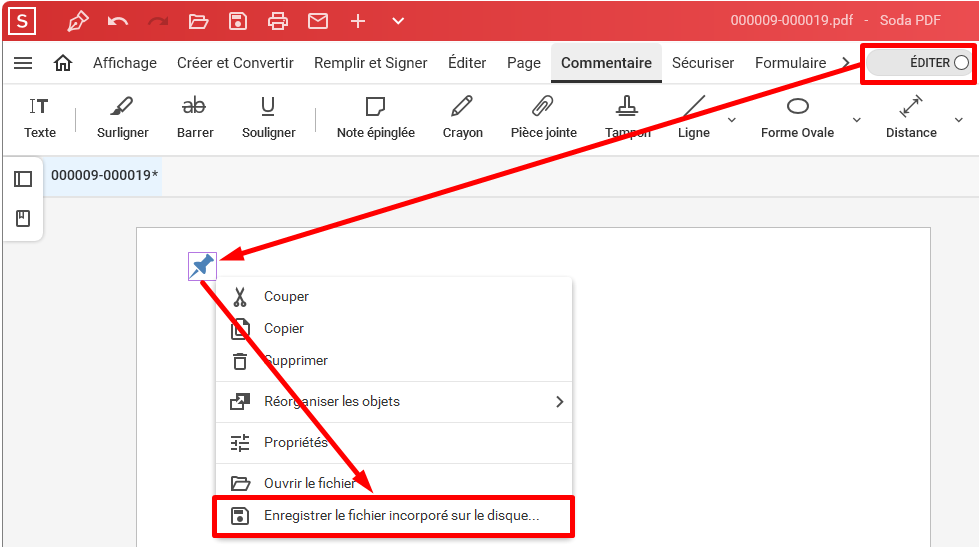979x547 pixels.
Task: Select the Tampon stamp tool
Action: [627, 117]
